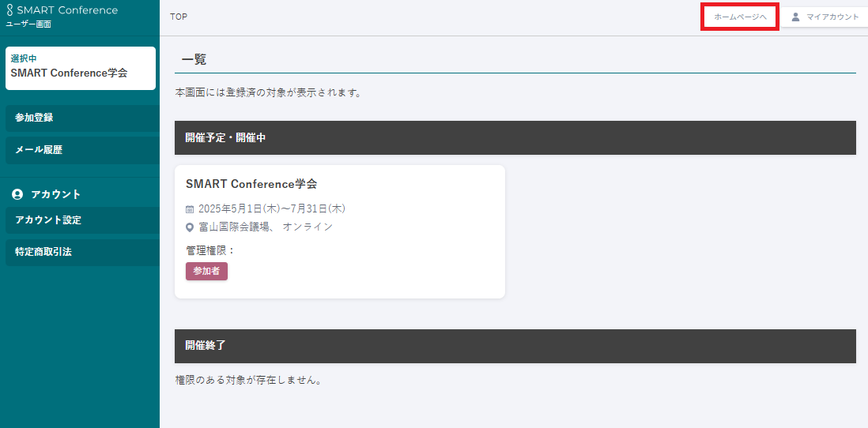Click the 参加者 role badge
This screenshot has width=868, height=428.
tap(206, 271)
